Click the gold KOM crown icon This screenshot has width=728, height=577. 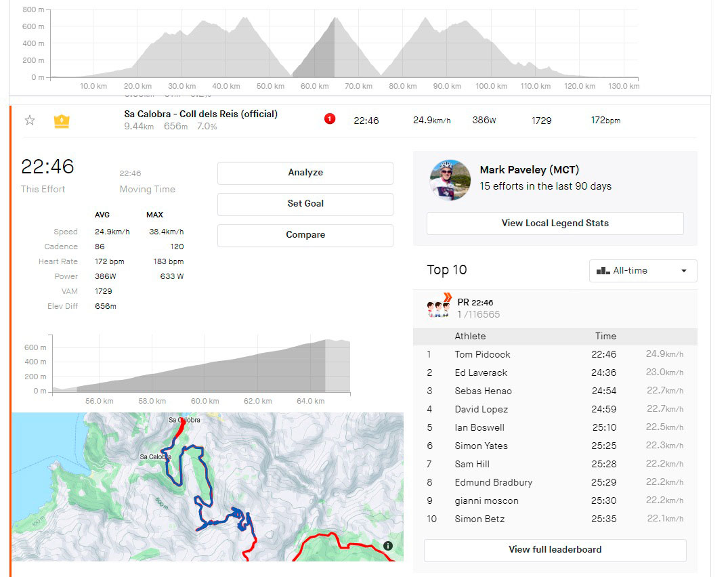click(x=62, y=121)
